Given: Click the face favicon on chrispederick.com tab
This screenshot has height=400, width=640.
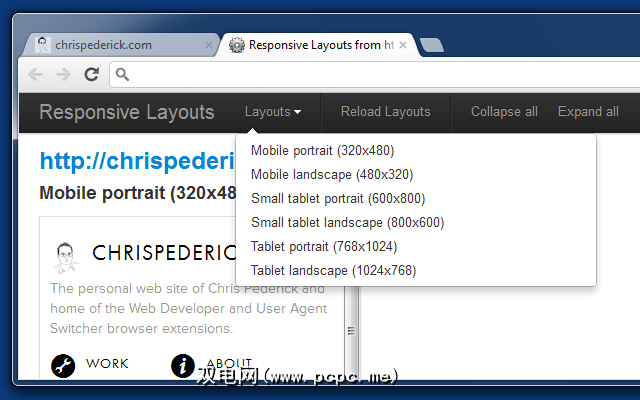Looking at the screenshot, I should (42, 45).
